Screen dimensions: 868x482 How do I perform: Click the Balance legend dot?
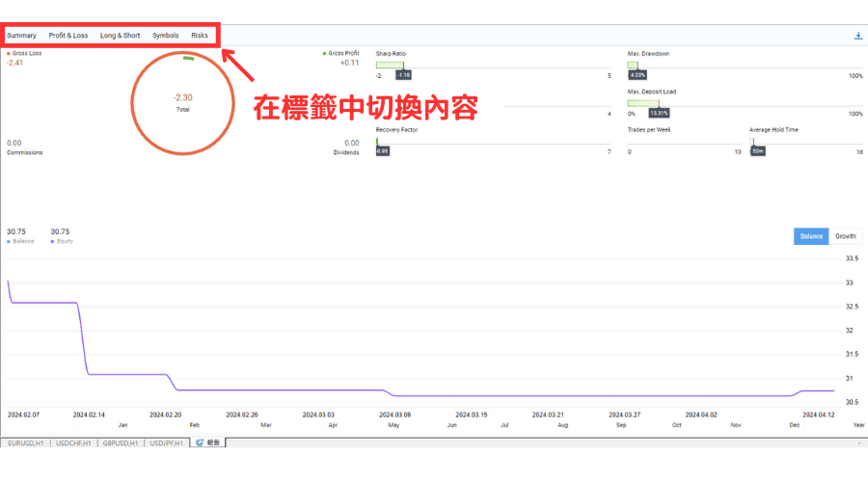(x=9, y=241)
